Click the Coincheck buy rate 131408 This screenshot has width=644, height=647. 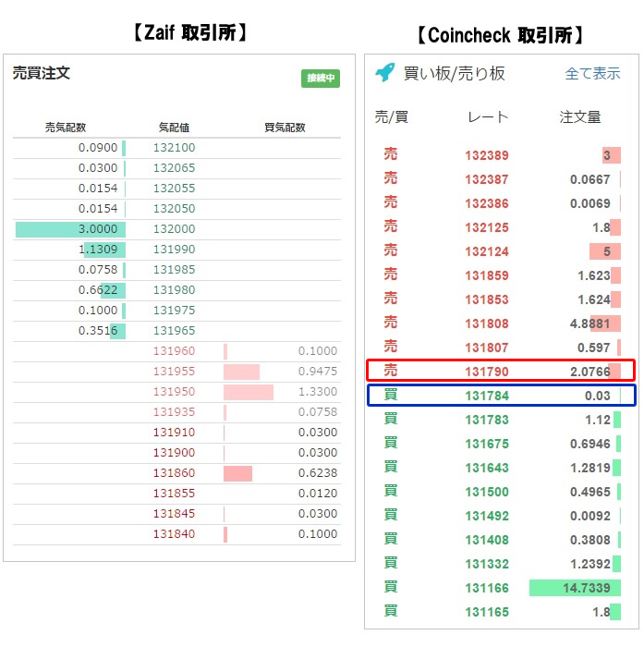point(487,540)
